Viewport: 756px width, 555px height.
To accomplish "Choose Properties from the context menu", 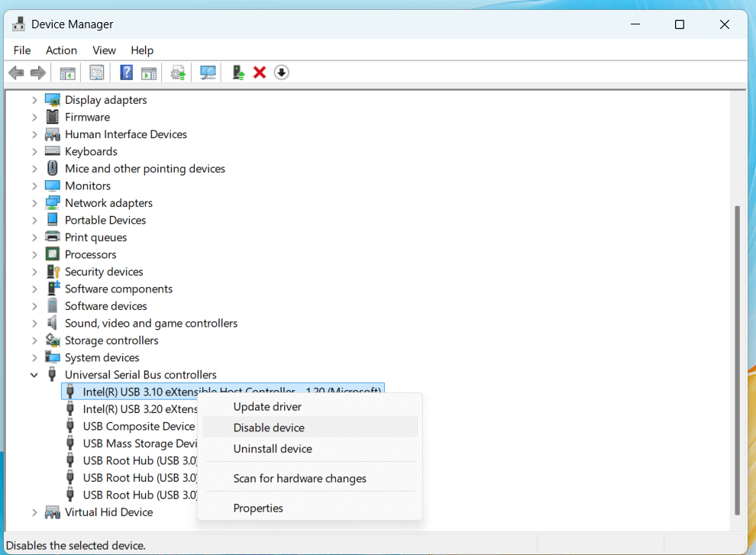I will (258, 507).
